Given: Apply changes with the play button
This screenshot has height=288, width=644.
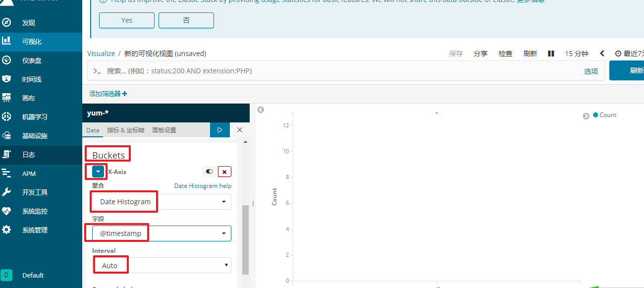Looking at the screenshot, I should tap(220, 130).
